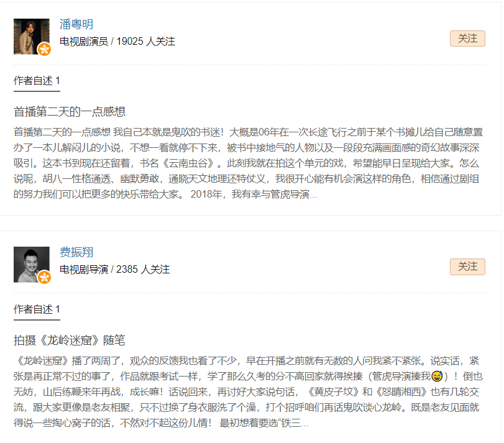Image resolution: width=504 pixels, height=443 pixels.
Task: Click 电视剧演员 / 19025 人关注 info line
Action: pos(117,42)
